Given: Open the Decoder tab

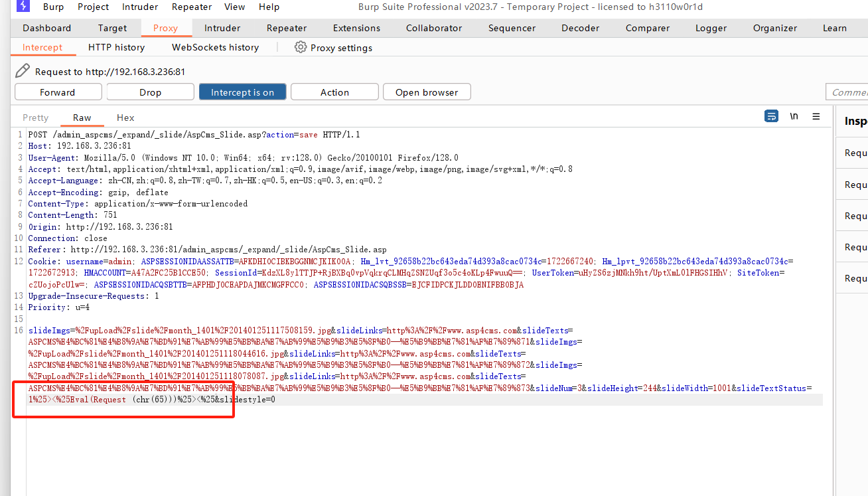Looking at the screenshot, I should tap(581, 28).
